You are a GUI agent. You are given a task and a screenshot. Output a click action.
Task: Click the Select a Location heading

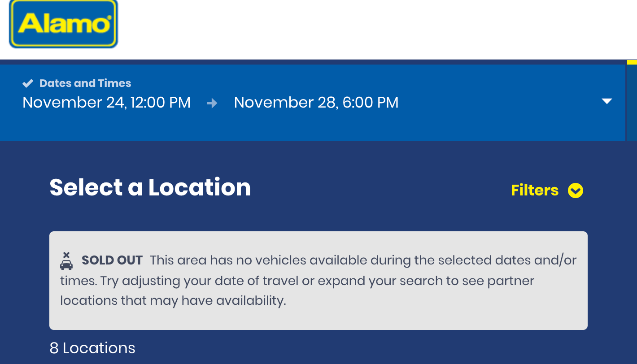pyautogui.click(x=150, y=187)
